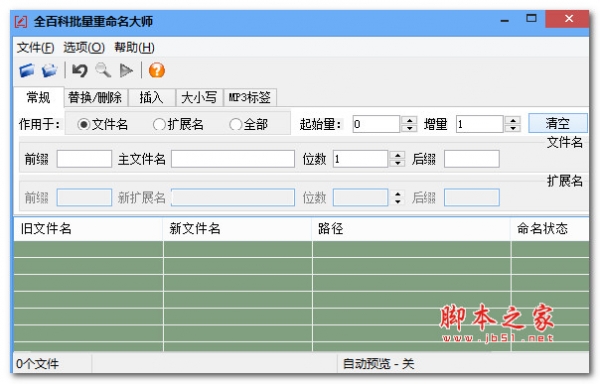The width and height of the screenshot is (600, 384).
Task: Open the 文件(F) menu
Action: point(35,48)
